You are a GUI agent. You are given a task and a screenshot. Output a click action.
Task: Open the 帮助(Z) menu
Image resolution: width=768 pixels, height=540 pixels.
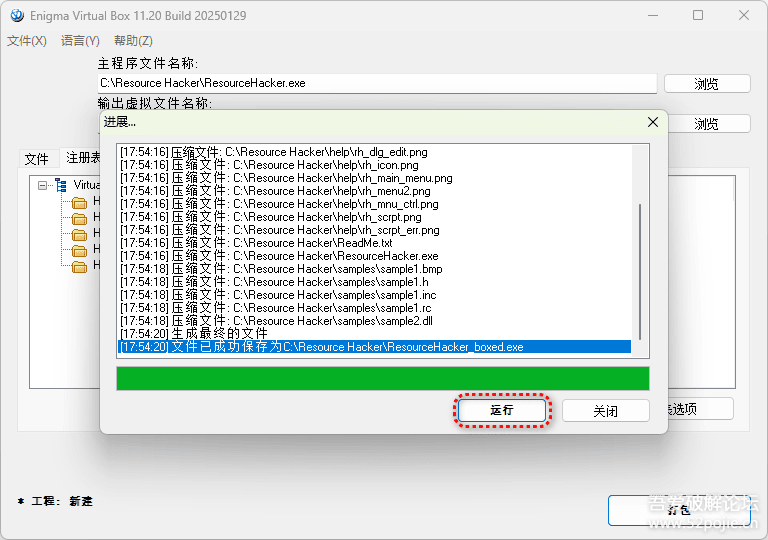coord(133,41)
